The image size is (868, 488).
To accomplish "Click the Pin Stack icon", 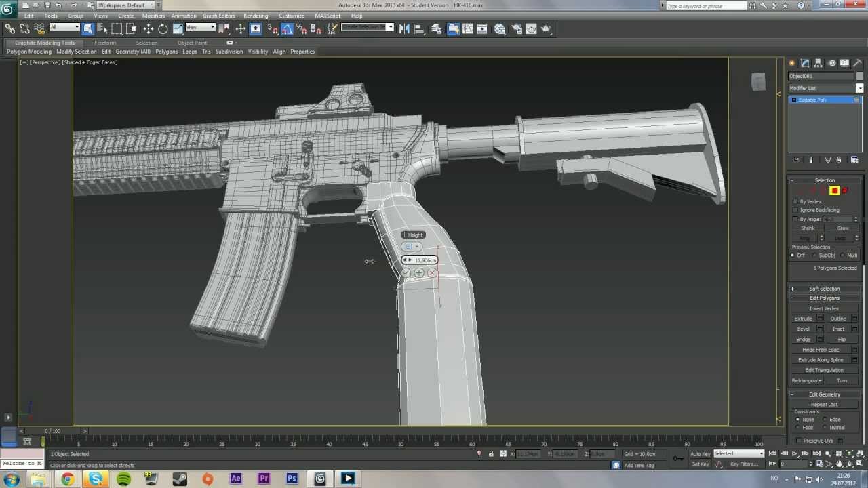I will point(797,160).
